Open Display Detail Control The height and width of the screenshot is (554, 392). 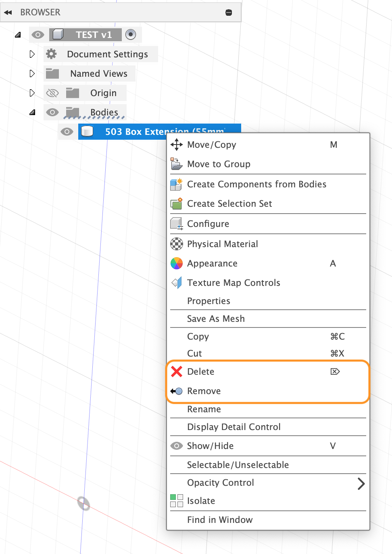tap(268, 427)
